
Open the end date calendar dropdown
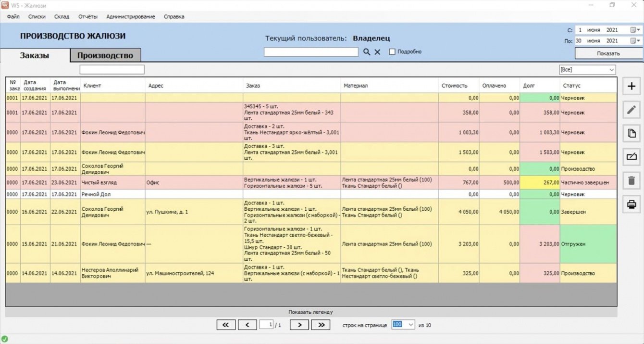click(x=635, y=41)
